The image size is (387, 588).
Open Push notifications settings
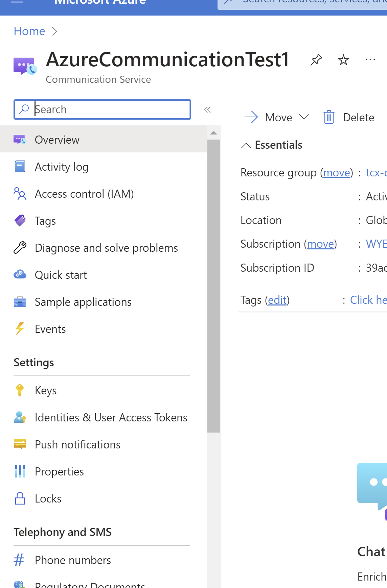tap(103, 444)
